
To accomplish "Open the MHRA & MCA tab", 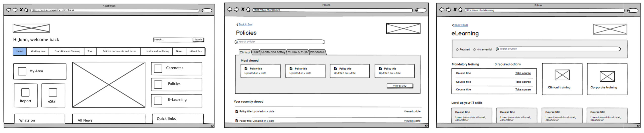I will coord(298,52).
